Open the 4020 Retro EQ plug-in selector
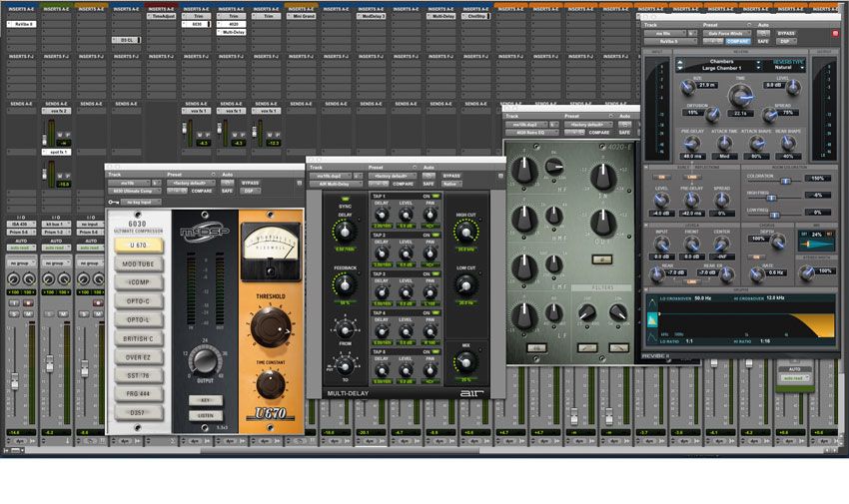The height and width of the screenshot is (504, 849). pos(531,133)
